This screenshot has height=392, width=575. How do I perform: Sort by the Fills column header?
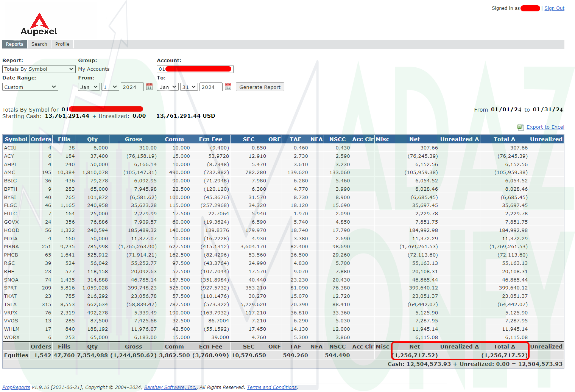pyautogui.click(x=64, y=139)
